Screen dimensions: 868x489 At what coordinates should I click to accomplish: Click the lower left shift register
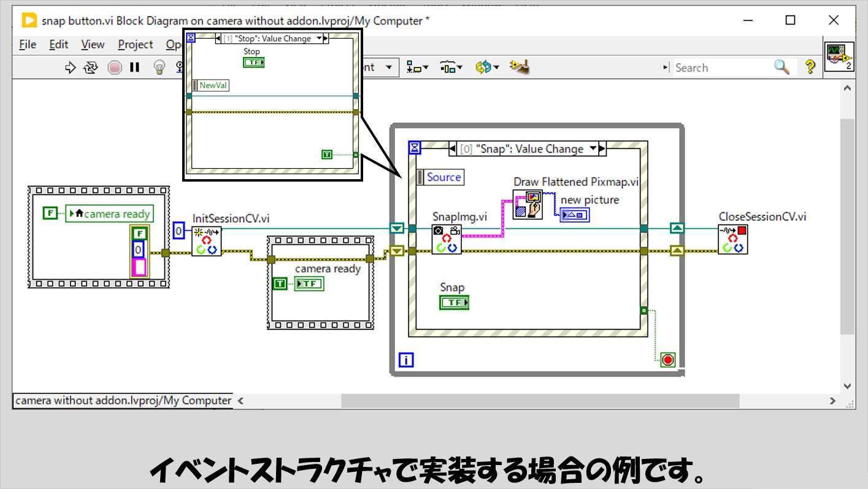(397, 250)
